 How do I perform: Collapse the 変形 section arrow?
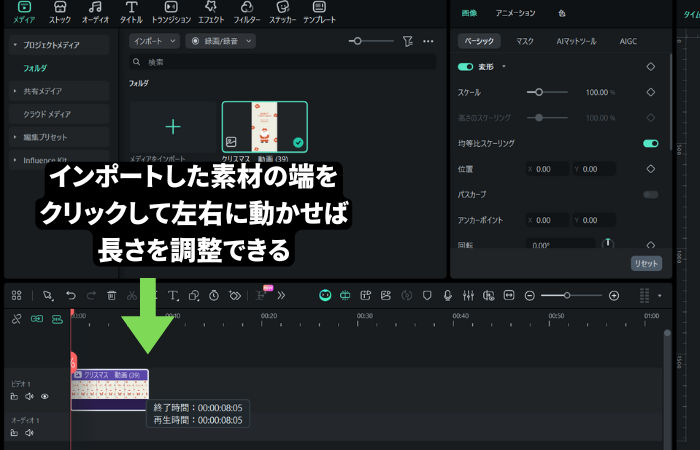[x=504, y=67]
